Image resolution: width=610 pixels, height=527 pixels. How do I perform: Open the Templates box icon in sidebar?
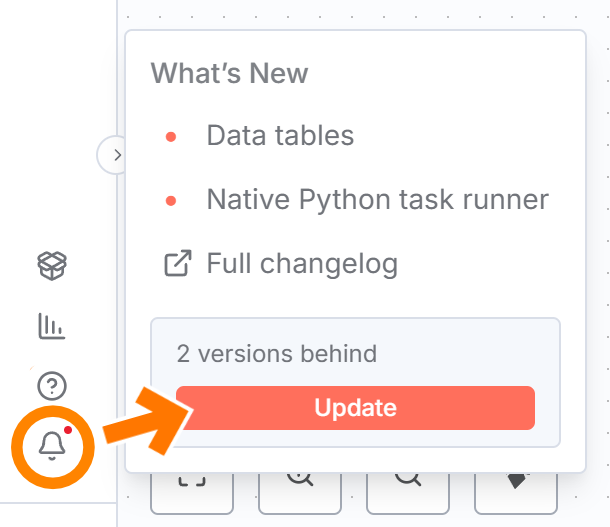[x=52, y=265]
